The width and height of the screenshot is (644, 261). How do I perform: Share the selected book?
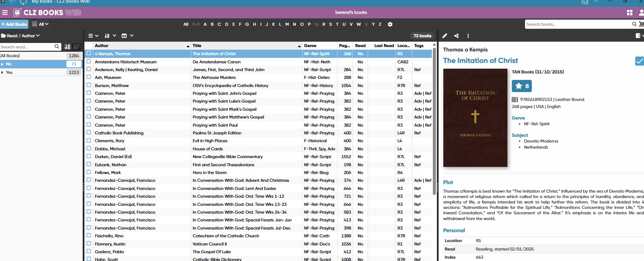pyautogui.click(x=457, y=36)
